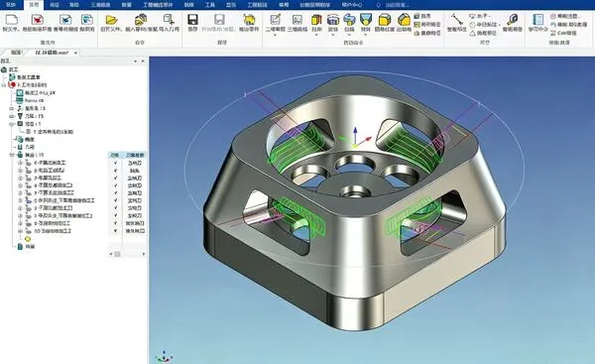Click the yellow export part icon
Screen dimensions: 595x364
pos(249,20)
